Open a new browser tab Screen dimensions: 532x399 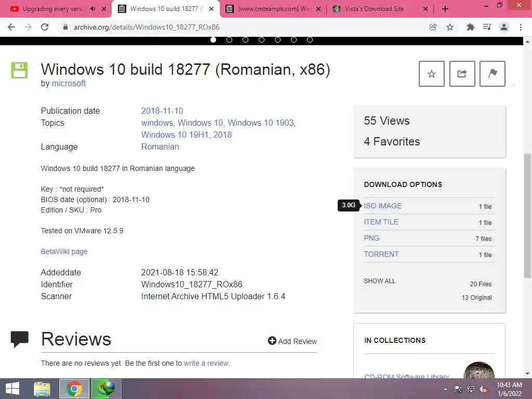click(x=445, y=9)
